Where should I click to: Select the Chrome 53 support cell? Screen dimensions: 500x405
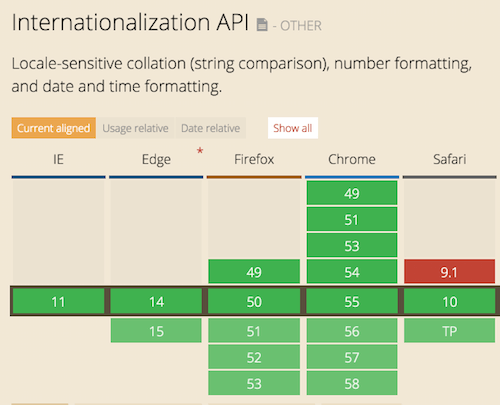point(352,246)
